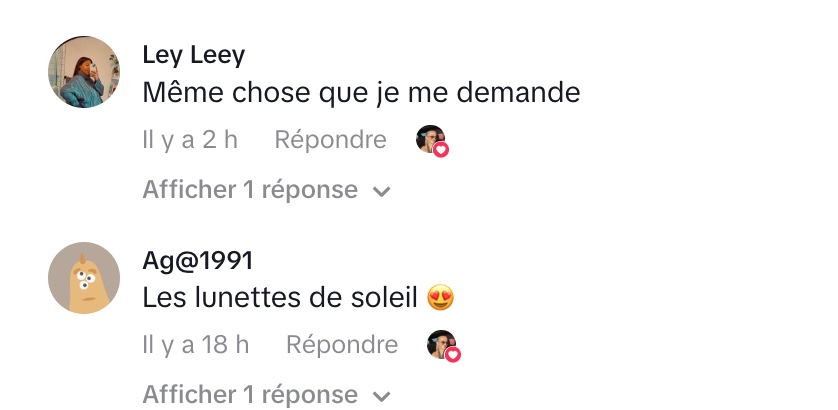This screenshot has width=838, height=410.
Task: Click creator avatar badge on Ley Leey's comment
Action: 429,139
